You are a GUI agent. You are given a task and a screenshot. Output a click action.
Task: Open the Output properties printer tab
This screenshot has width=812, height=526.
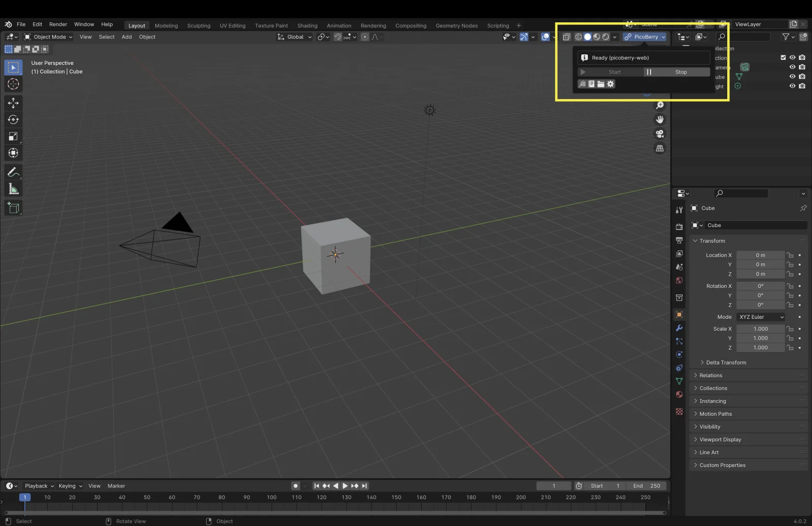(x=679, y=240)
